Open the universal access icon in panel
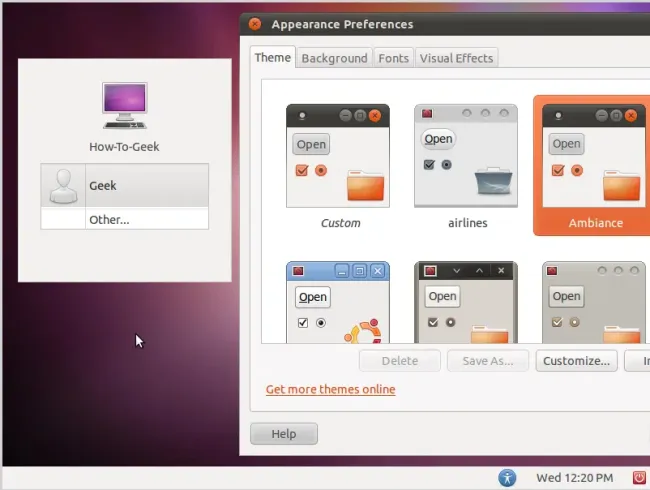Screen dimensions: 650x490 click(507, 477)
